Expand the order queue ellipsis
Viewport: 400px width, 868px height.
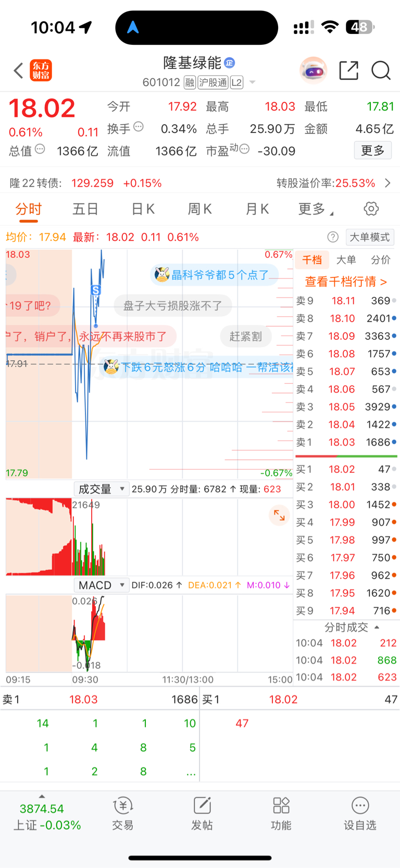191,773
